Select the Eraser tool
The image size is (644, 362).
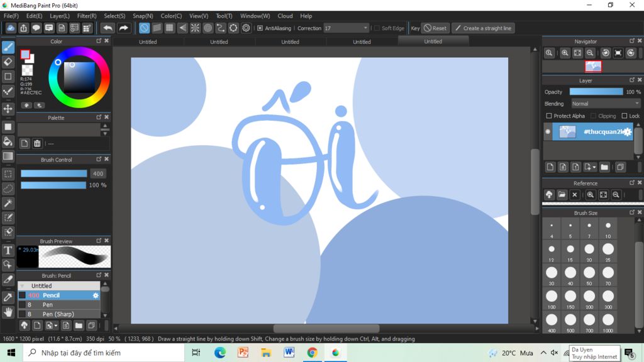pyautogui.click(x=8, y=62)
